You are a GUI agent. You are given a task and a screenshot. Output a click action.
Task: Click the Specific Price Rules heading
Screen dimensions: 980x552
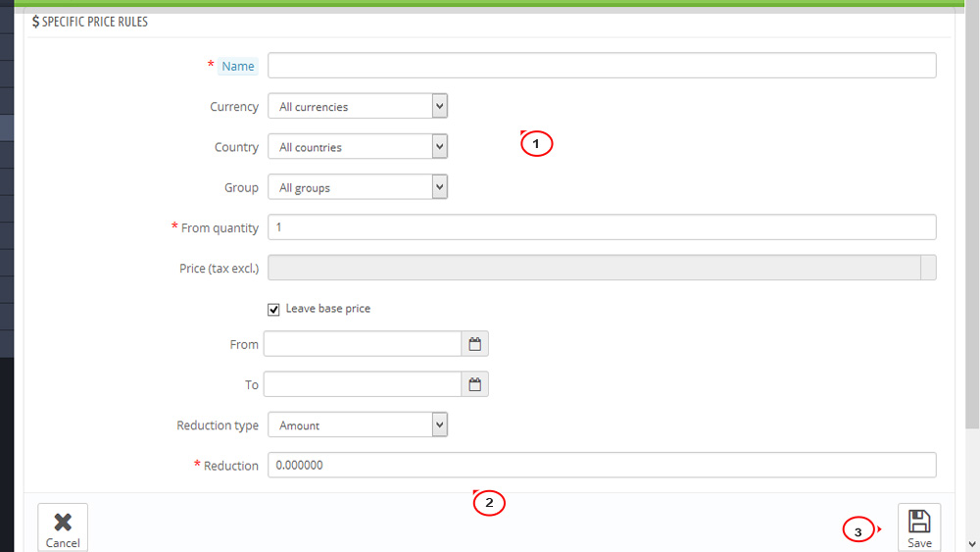coord(90,22)
